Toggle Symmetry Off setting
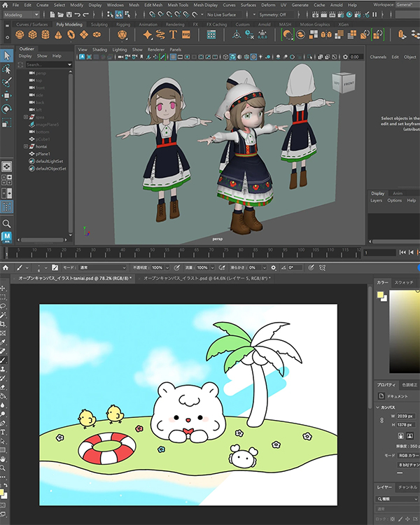Screen dimensions: 420x525 click(272, 15)
